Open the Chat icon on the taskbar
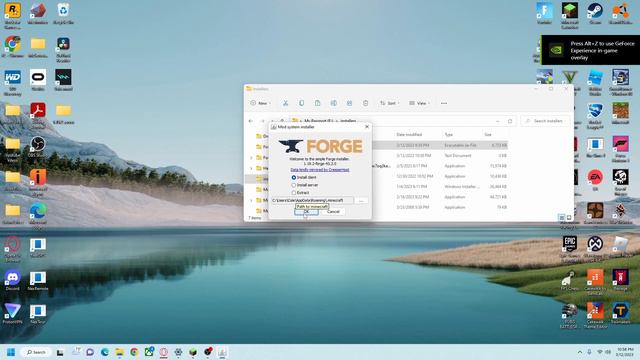The width and height of the screenshot is (640, 360). pyautogui.click(x=90, y=352)
